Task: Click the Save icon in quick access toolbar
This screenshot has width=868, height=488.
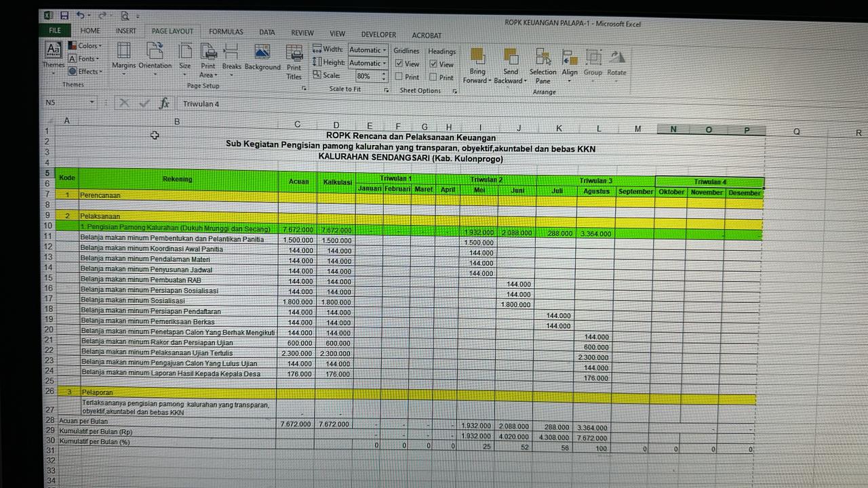Action: pos(64,15)
